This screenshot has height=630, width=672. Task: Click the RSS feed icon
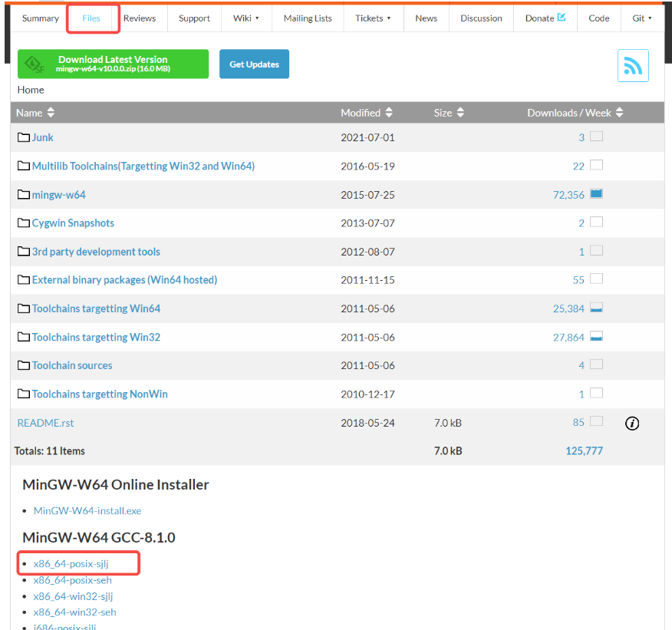633,65
